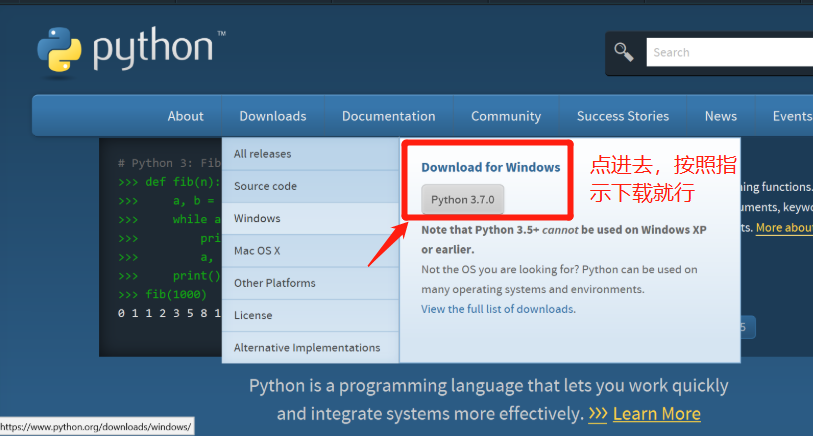This screenshot has height=436, width=813.
Task: Select Windows in Downloads dropdown
Action: pos(310,218)
